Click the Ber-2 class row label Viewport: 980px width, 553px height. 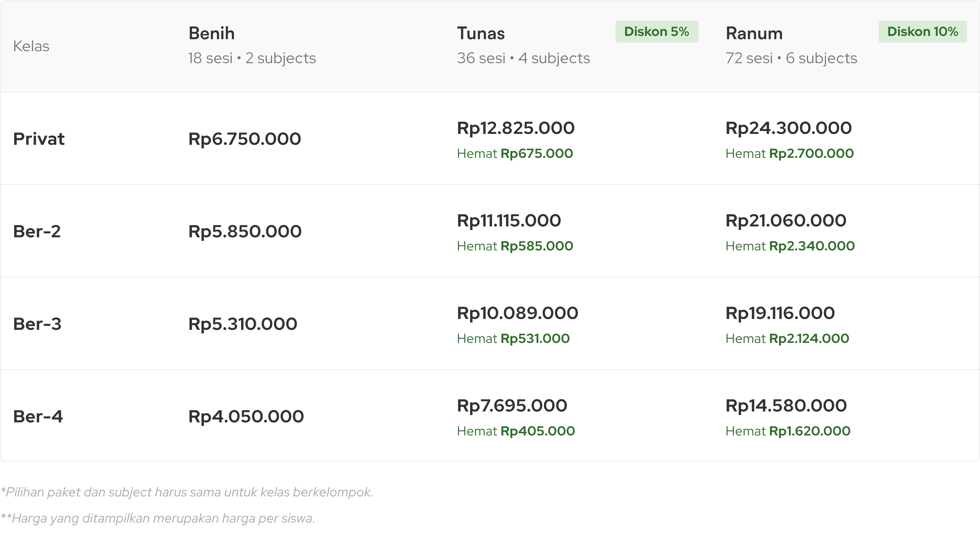tap(37, 231)
